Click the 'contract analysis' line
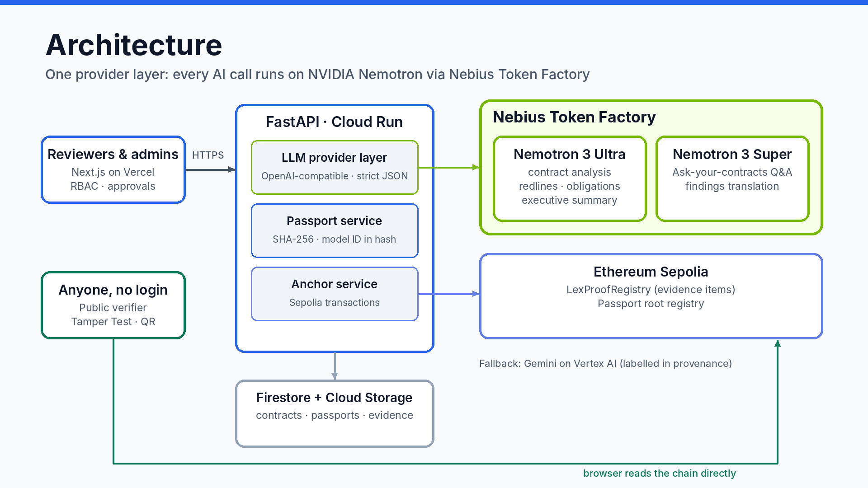868x488 pixels. 570,172
